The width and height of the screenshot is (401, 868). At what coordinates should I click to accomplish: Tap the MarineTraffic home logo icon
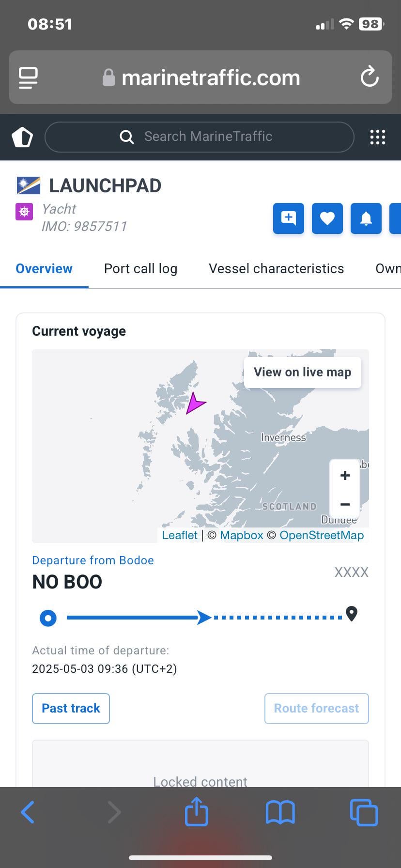[x=22, y=137]
